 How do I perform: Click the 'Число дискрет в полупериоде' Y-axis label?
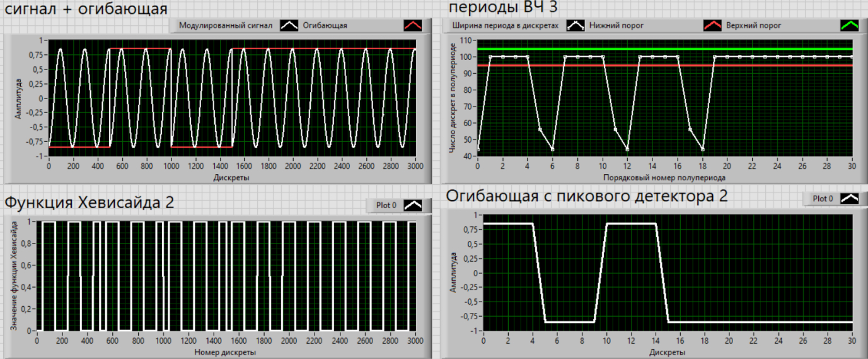point(453,98)
